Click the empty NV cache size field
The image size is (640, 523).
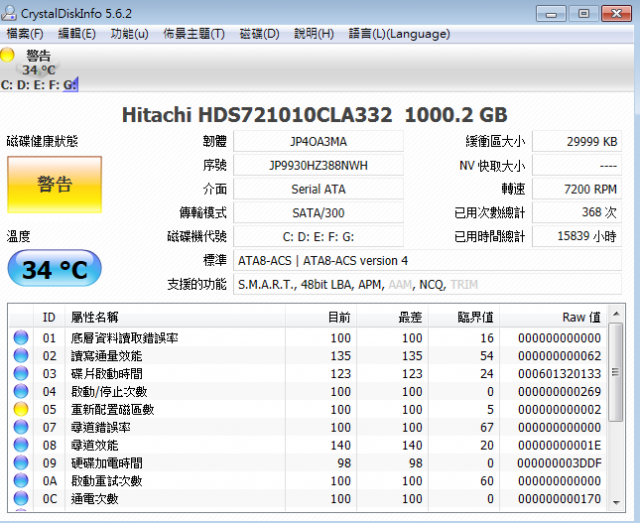577,165
